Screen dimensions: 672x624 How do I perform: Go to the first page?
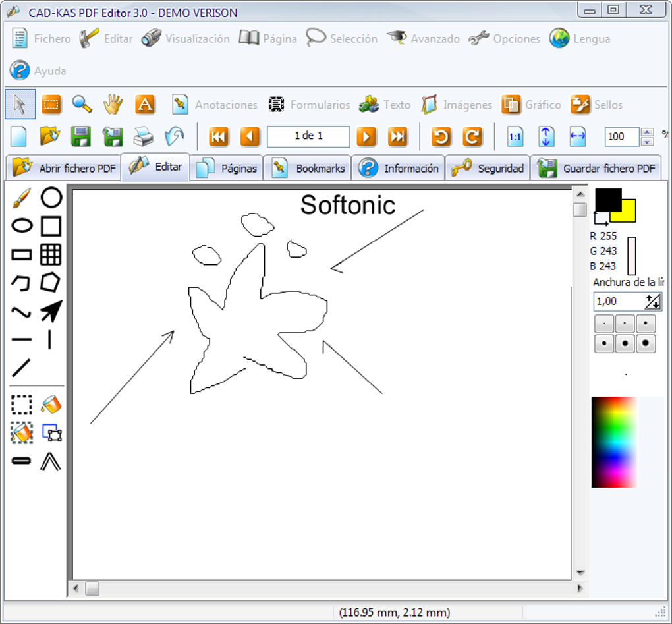coord(219,136)
